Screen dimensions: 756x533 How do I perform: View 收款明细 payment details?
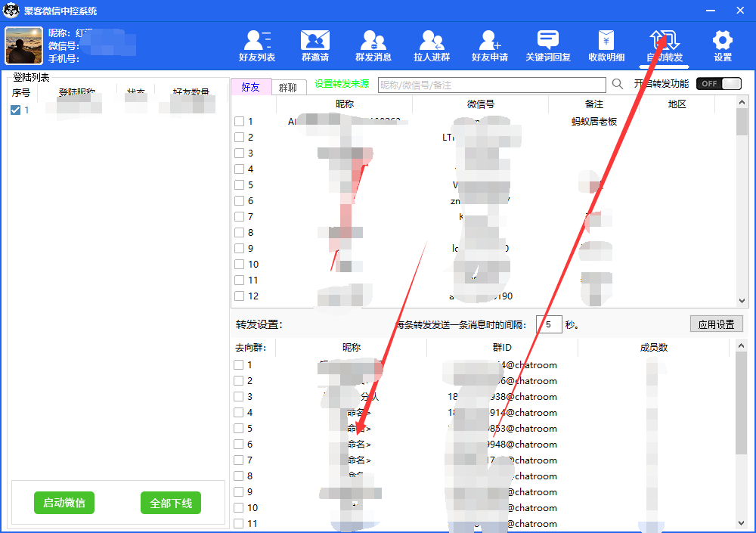pos(606,45)
